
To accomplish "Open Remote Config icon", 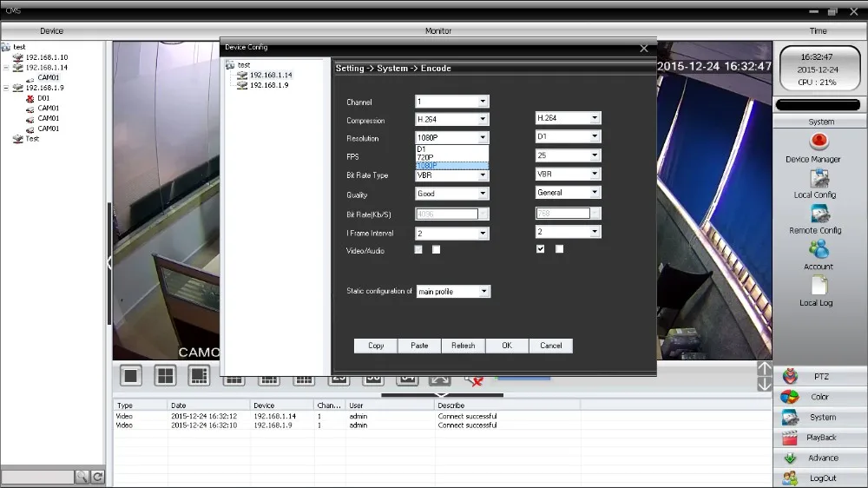I will [819, 214].
